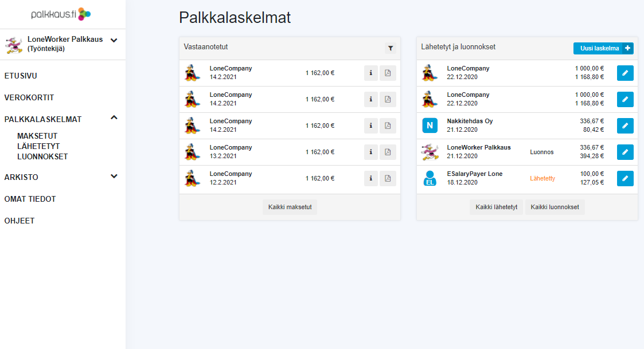Open Luonnokset submenu item
The image size is (644, 349).
point(42,156)
